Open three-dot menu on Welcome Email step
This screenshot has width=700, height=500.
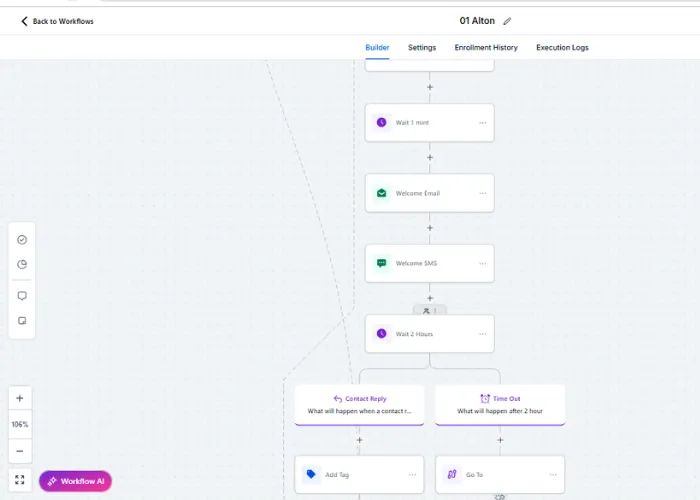click(483, 193)
